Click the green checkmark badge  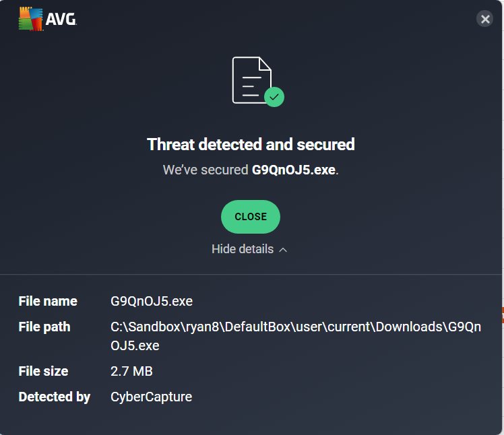click(x=274, y=97)
